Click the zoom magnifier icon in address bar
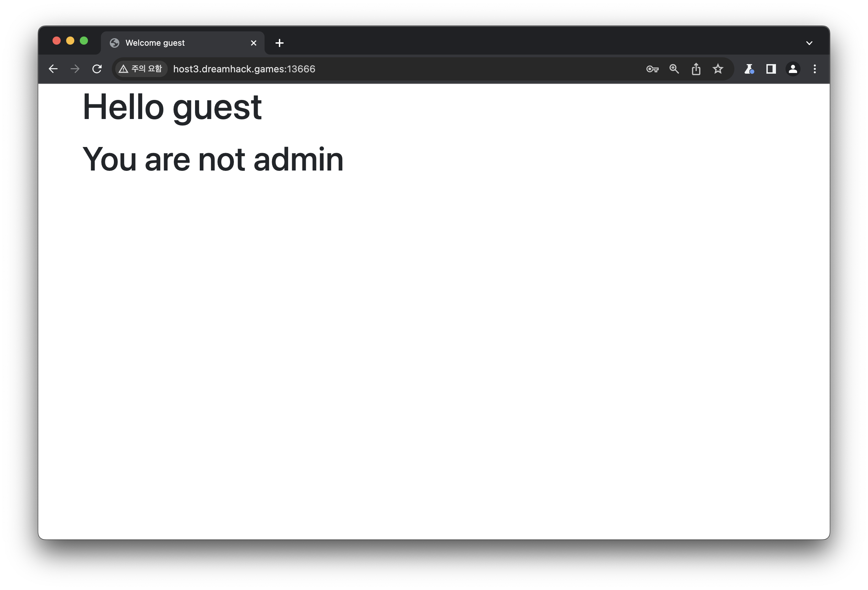868x590 pixels. [x=674, y=69]
